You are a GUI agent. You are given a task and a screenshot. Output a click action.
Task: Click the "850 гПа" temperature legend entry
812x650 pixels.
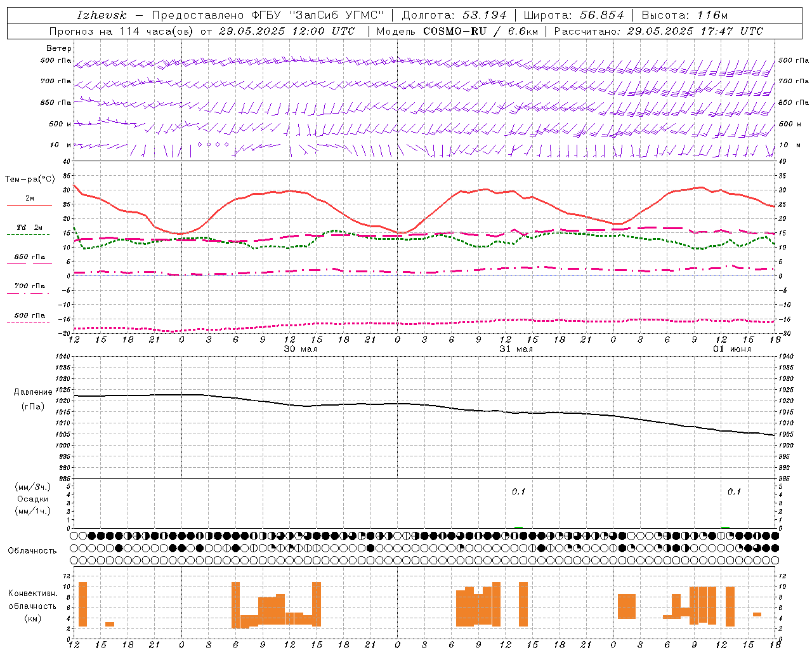click(30, 257)
